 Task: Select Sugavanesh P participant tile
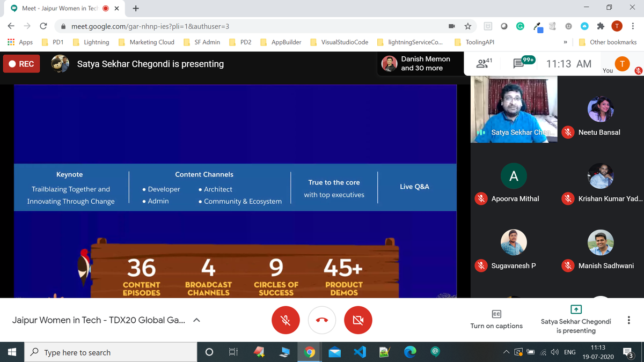click(x=514, y=242)
